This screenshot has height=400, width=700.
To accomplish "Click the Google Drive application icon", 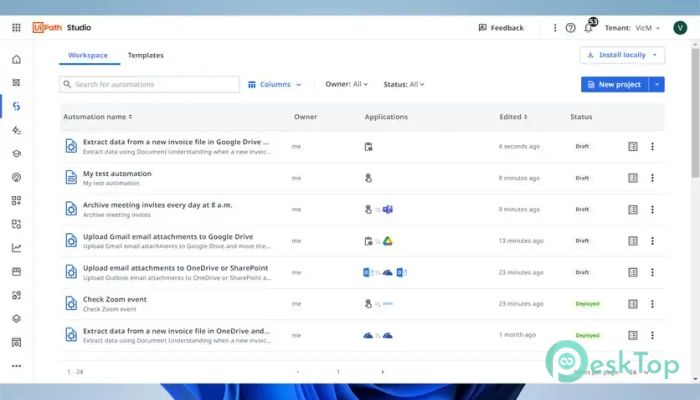I will [388, 241].
